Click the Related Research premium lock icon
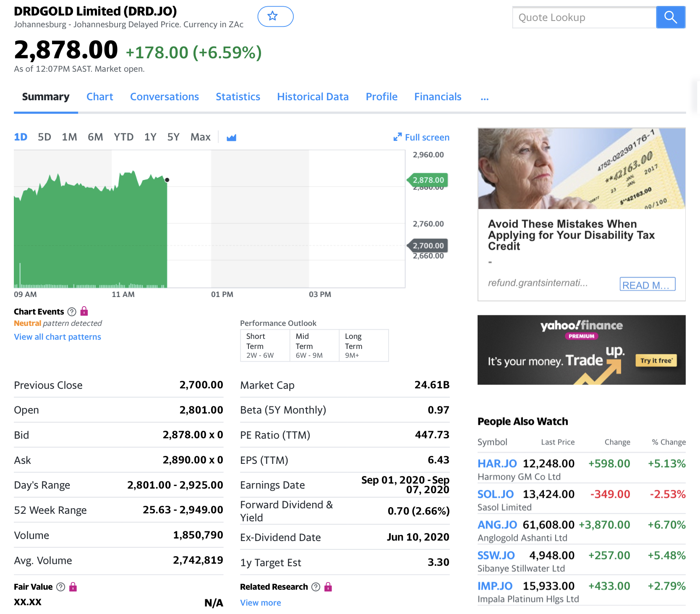This screenshot has width=700, height=614. coord(328,586)
